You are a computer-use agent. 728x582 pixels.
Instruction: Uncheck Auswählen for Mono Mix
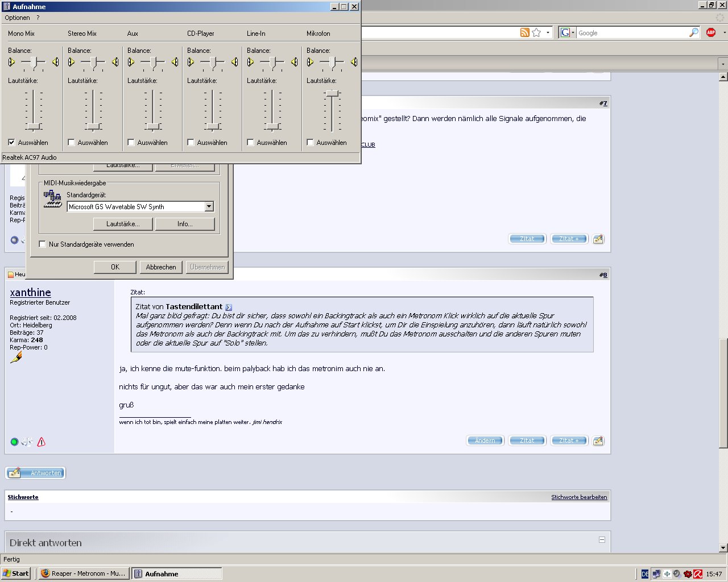pos(11,142)
